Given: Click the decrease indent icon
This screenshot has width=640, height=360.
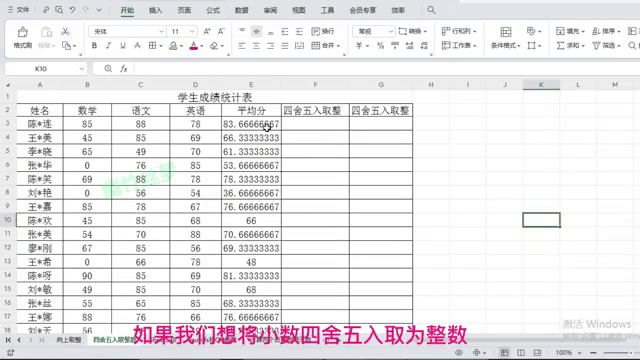Looking at the screenshot, I should click(285, 31).
